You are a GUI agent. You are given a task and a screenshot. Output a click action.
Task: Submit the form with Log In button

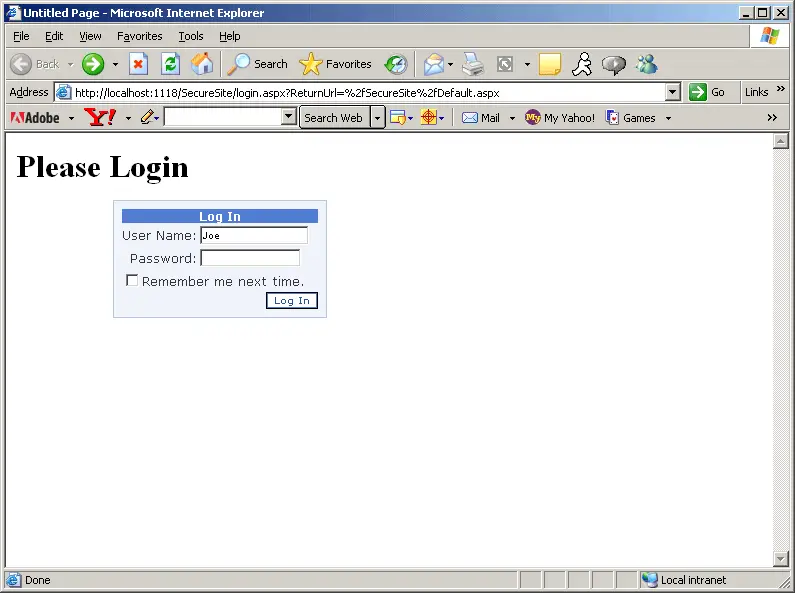tap(292, 301)
